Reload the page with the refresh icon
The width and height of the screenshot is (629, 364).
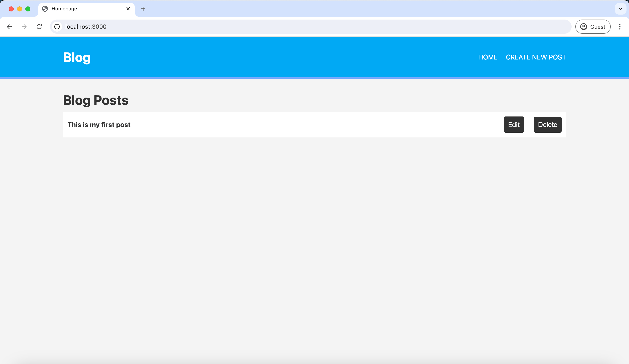click(x=39, y=27)
